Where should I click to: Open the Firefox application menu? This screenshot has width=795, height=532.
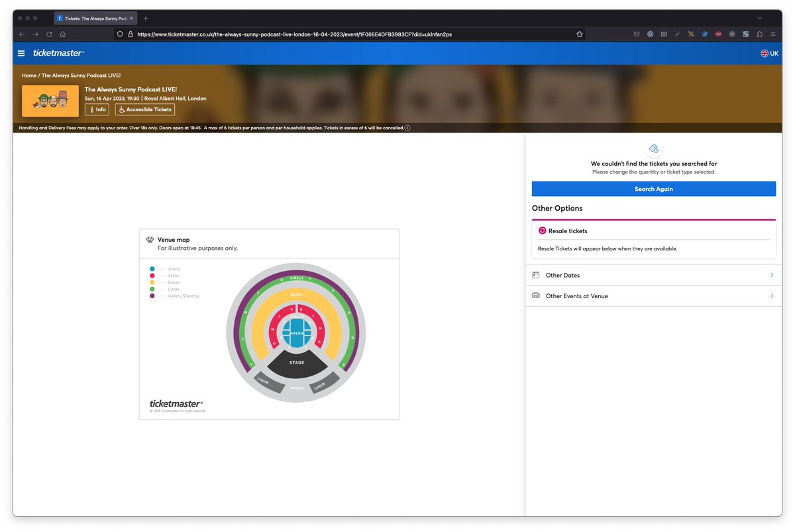(x=772, y=34)
